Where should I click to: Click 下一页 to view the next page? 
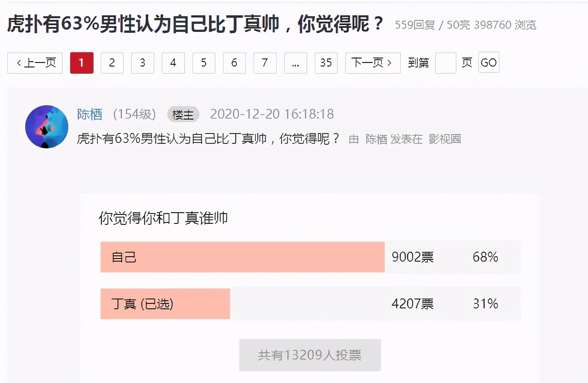point(373,63)
